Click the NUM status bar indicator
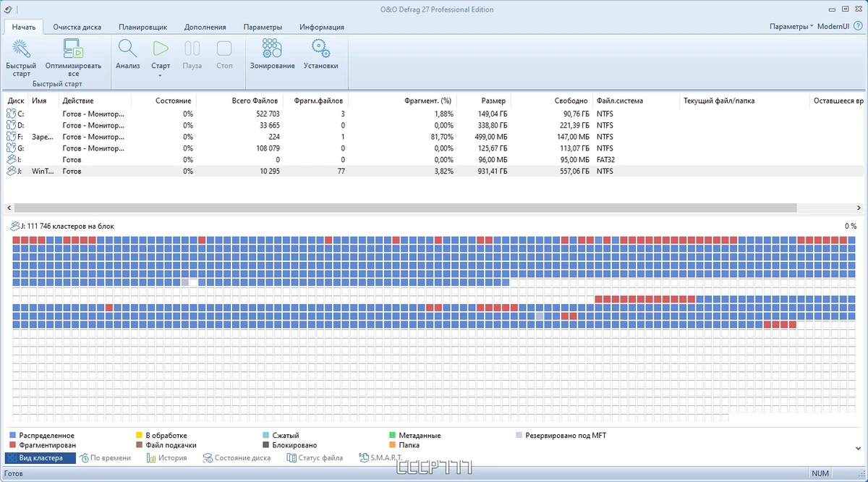Screen dimensions: 868x482 coord(820,473)
